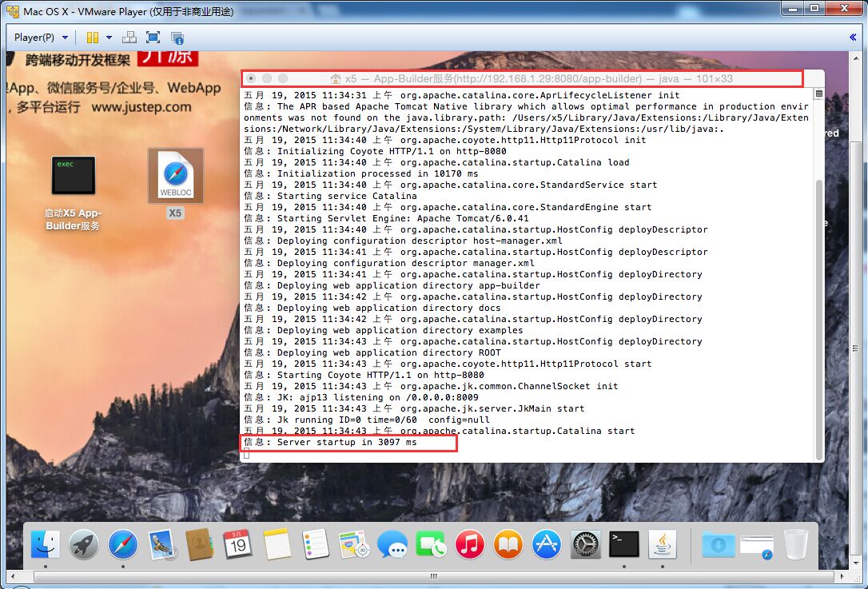
Task: Open the exec launcher 启动X5 App-Builder服务
Action: pyautogui.click(x=73, y=193)
